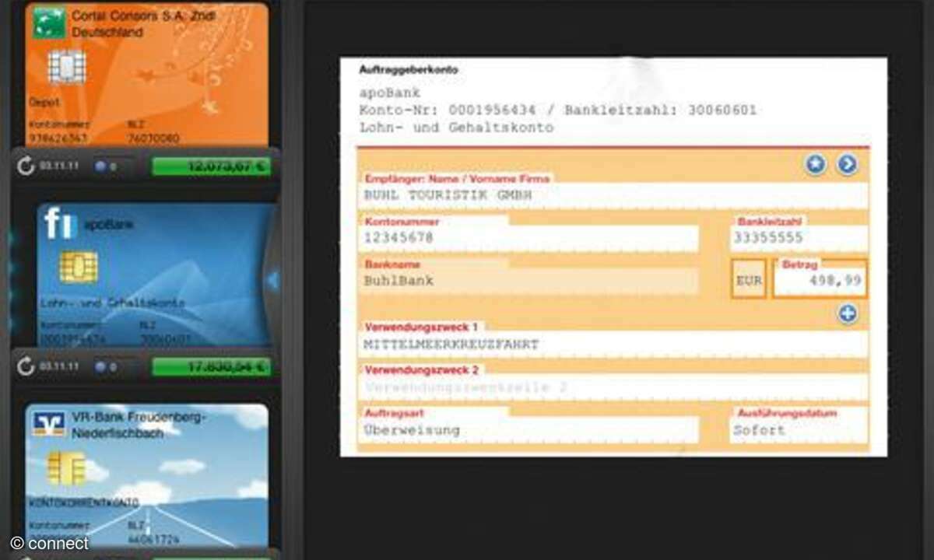
Task: Click Verwendungszweck 1 field MITTELMEERKREUZFAHRT
Action: click(x=613, y=344)
